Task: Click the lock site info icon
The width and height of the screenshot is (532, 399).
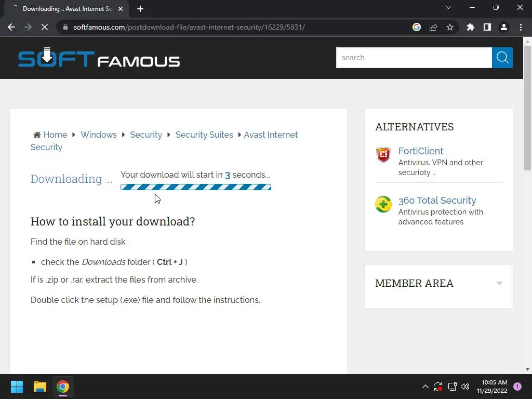Action: [65, 27]
